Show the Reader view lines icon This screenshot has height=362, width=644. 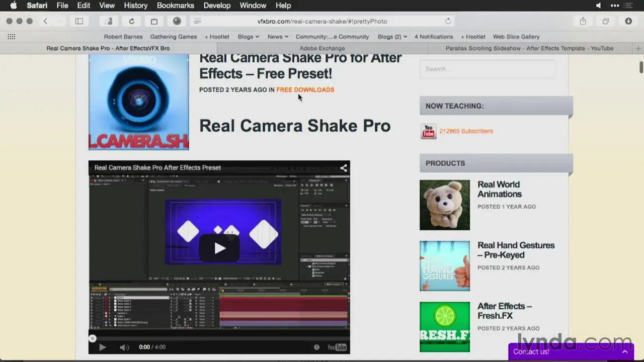[x=198, y=21]
